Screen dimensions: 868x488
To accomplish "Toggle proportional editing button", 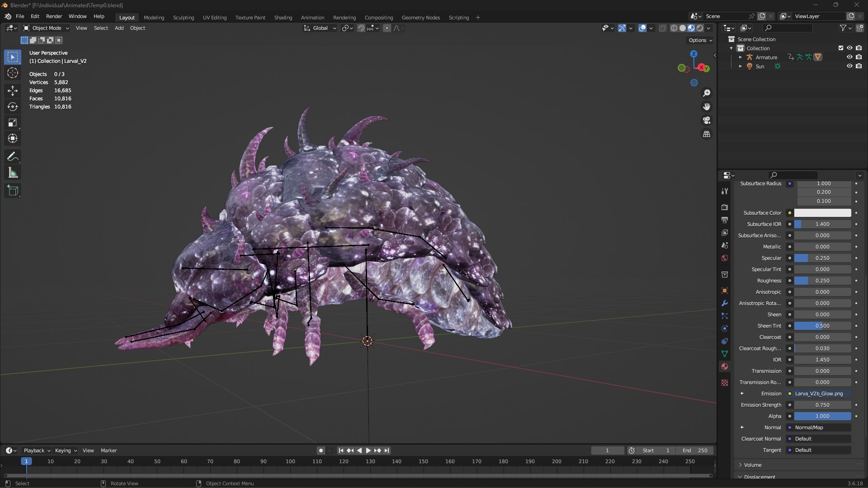I will [x=387, y=28].
